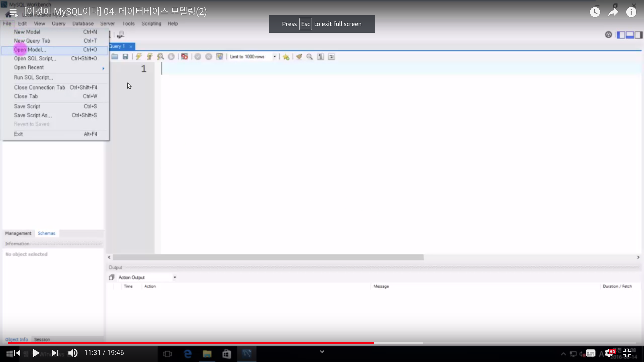Toggle the continue-on-error red icon
Screen dimensions: 644x362
coord(184,57)
